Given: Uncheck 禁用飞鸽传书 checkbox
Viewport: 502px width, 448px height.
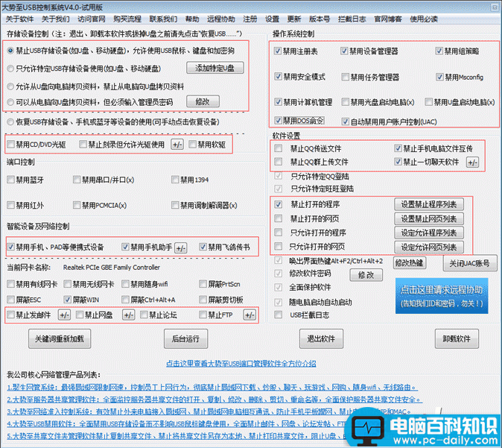Looking at the screenshot, I should coord(203,247).
